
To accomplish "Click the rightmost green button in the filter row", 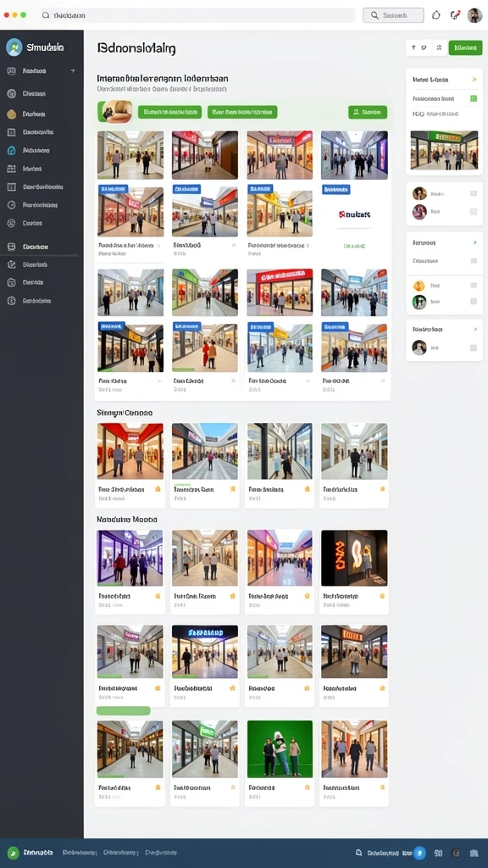I will tap(368, 113).
